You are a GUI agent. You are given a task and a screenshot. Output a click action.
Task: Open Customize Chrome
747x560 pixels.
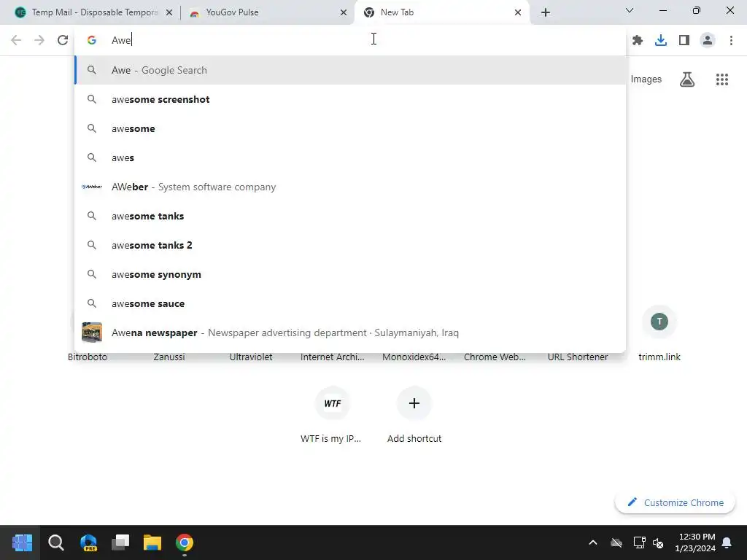point(675,502)
